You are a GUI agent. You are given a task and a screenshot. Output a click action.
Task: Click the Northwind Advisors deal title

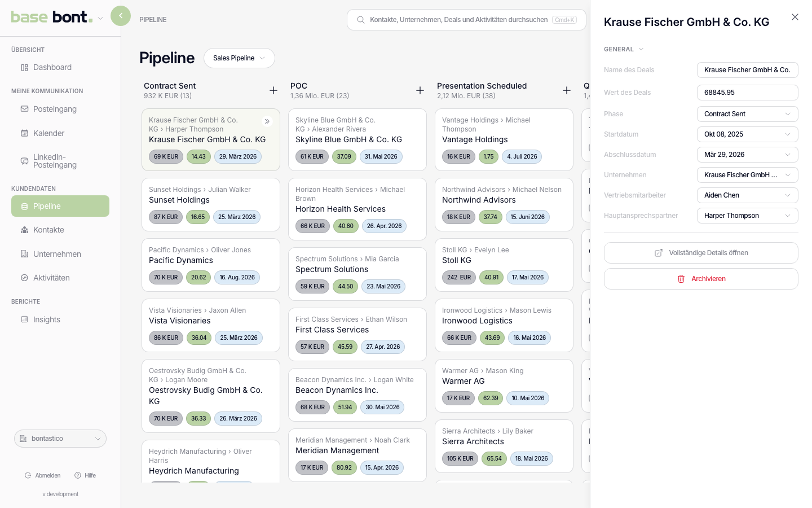point(479,200)
